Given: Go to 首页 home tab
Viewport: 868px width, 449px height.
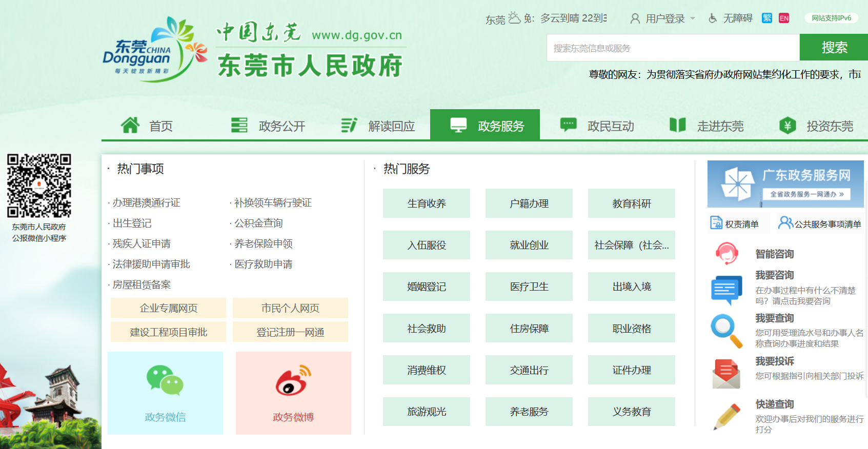Looking at the screenshot, I should click(147, 126).
